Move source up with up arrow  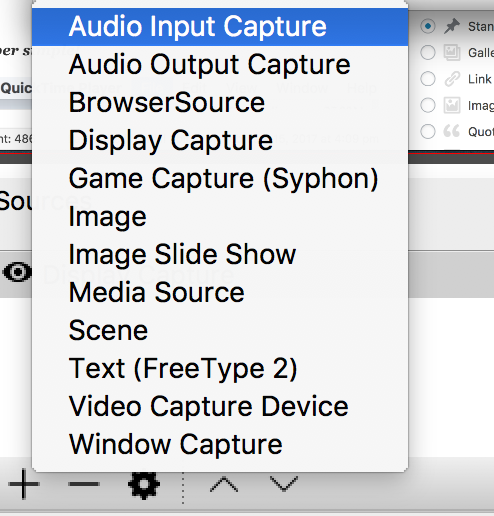224,484
